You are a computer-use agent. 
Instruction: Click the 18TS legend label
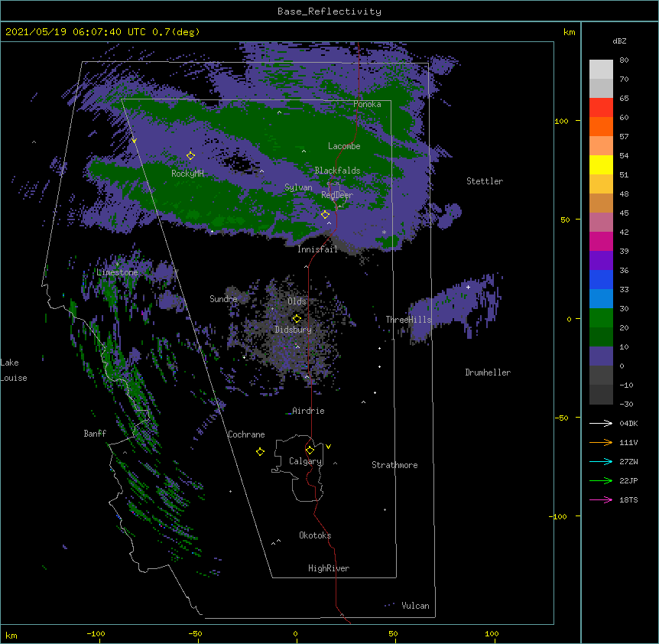coord(628,499)
